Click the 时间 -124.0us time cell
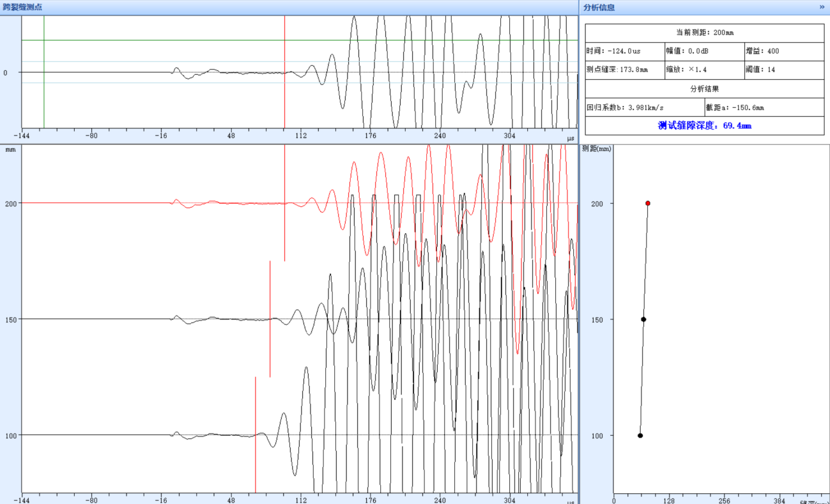This screenshot has height=504, width=830. tap(624, 51)
